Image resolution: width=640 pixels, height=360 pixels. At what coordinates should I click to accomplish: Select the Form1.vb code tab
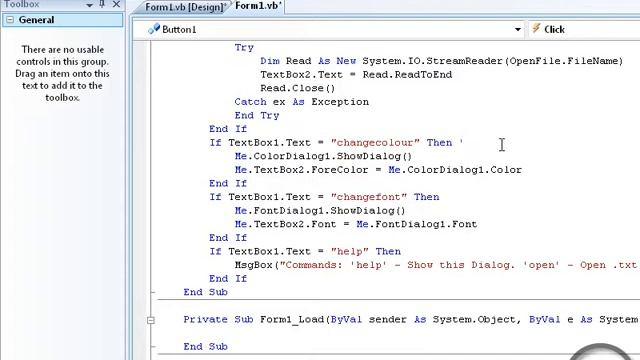pos(258,6)
